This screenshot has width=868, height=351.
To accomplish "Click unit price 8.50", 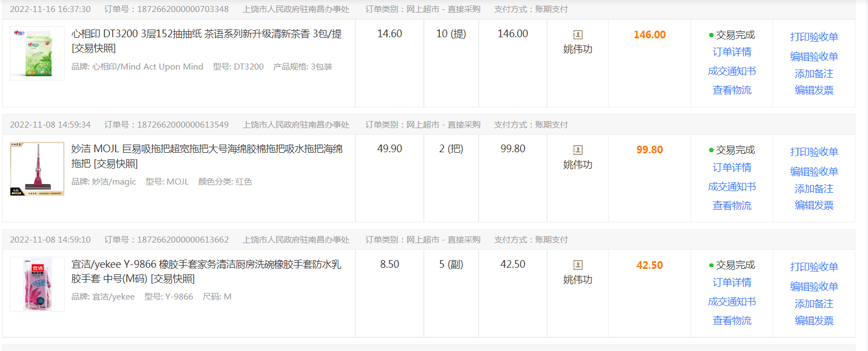I will (389, 264).
